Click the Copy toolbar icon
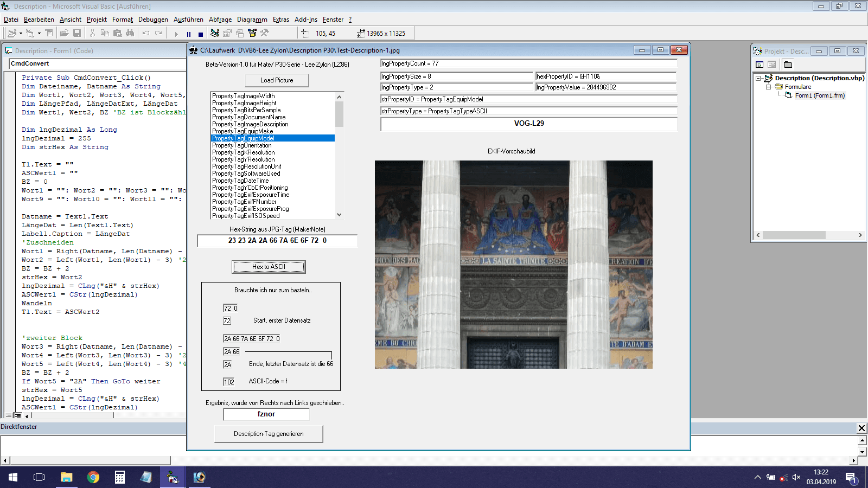The height and width of the screenshot is (488, 868). point(105,33)
